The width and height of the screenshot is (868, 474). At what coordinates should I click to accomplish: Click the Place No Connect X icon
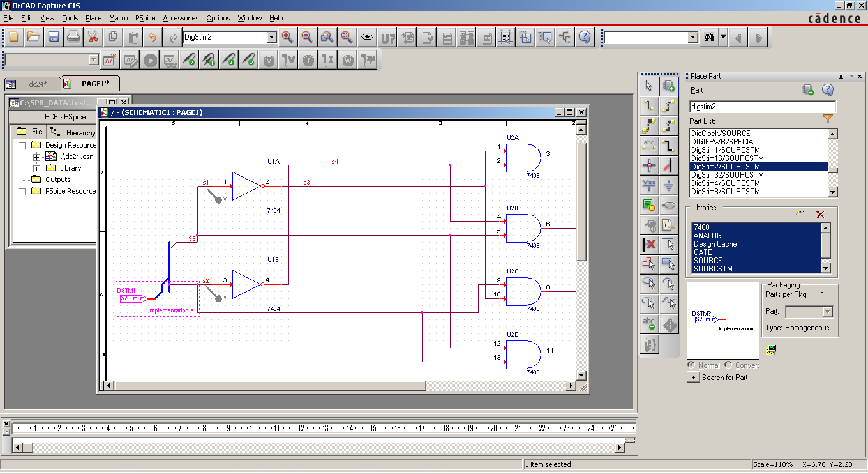coord(649,245)
